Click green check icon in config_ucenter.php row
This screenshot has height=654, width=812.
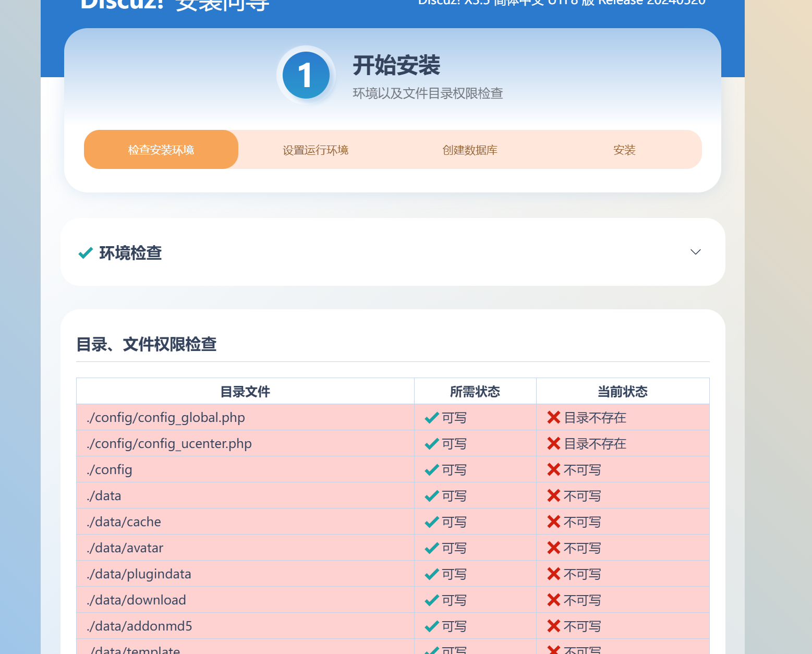tap(432, 444)
